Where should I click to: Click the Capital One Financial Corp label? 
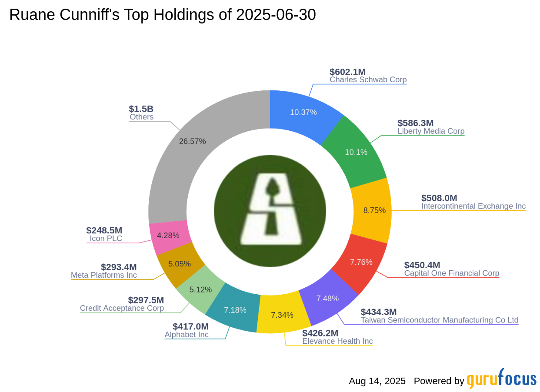452,273
